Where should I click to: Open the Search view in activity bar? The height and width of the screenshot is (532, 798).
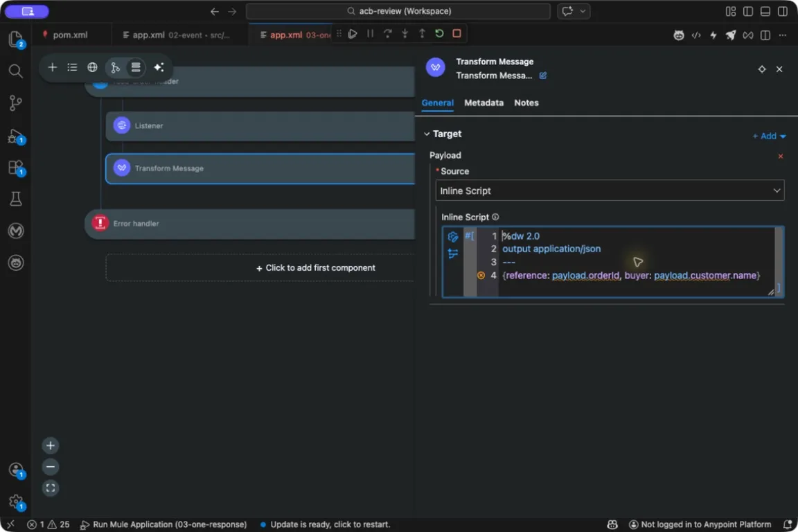point(16,71)
